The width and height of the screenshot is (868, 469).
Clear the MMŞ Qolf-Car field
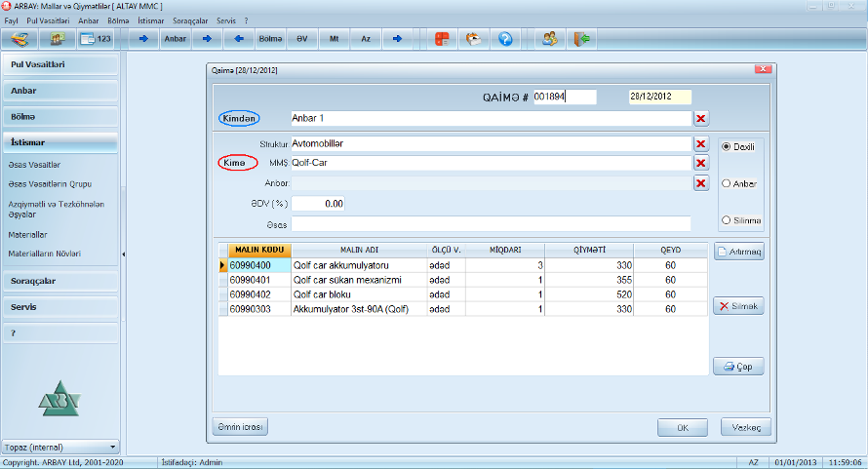(701, 163)
